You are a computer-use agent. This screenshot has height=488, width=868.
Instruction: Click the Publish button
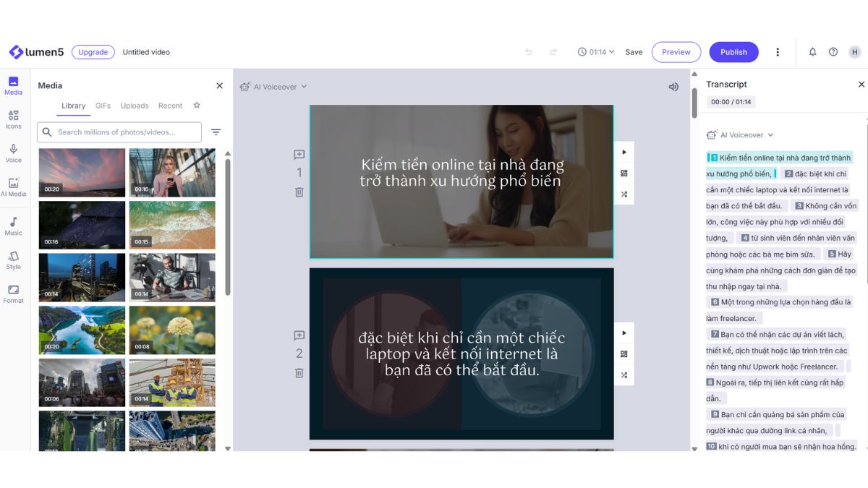point(733,52)
